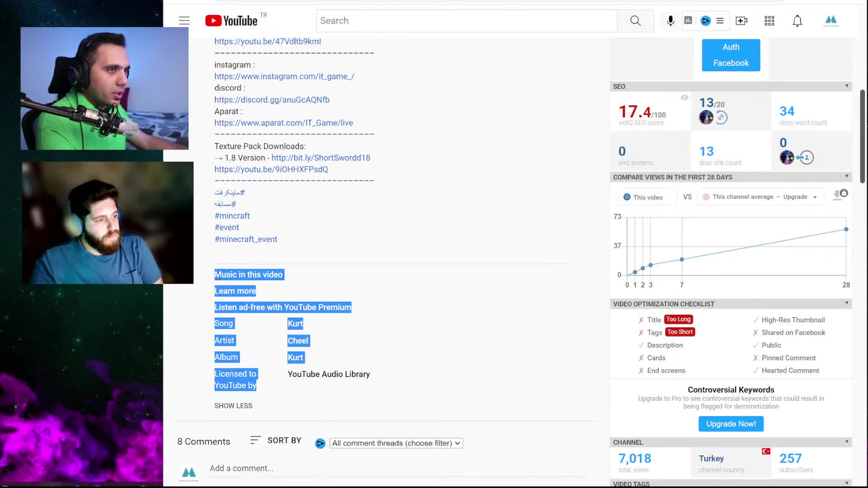Click Add a comment field
Screen dimensions: 868x488
click(x=398, y=469)
